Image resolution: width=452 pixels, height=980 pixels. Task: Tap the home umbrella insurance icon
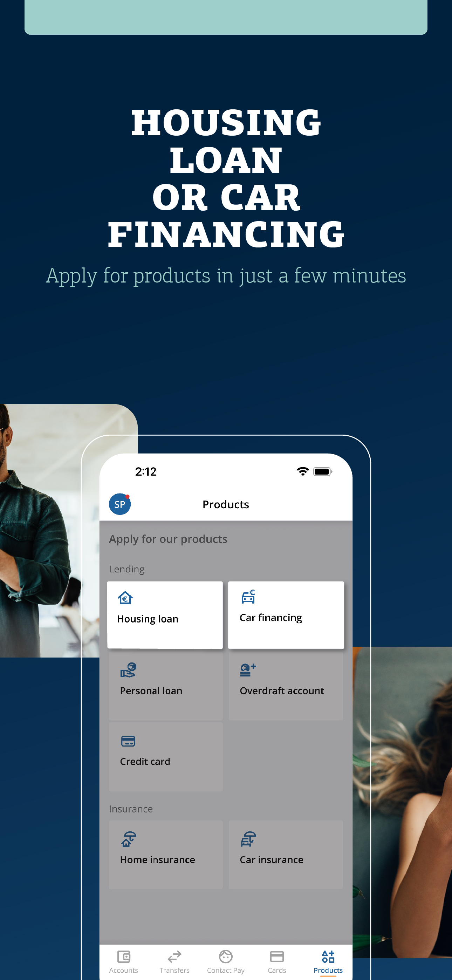coord(129,839)
